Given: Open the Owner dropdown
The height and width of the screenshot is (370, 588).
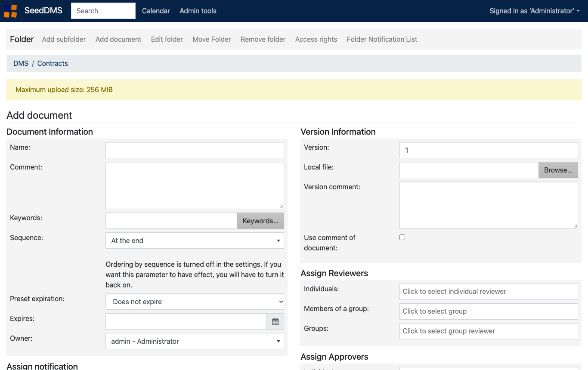Looking at the screenshot, I should coord(195,341).
